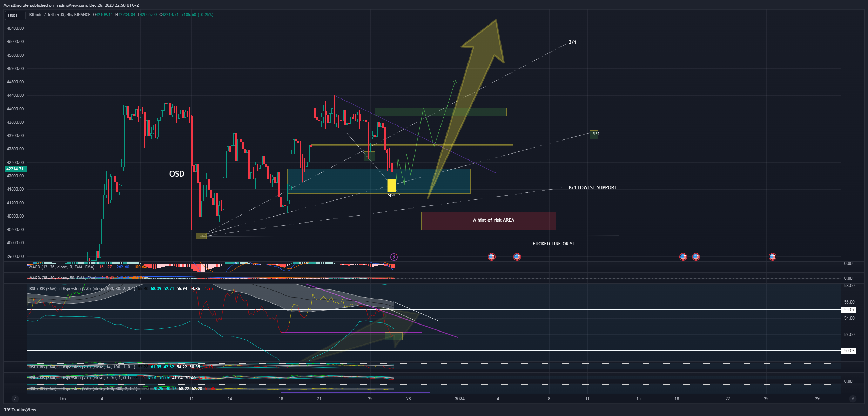The image size is (868, 416).
Task: Click the +105.60 (+0.25%) change value
Action: pyautogui.click(x=197, y=15)
